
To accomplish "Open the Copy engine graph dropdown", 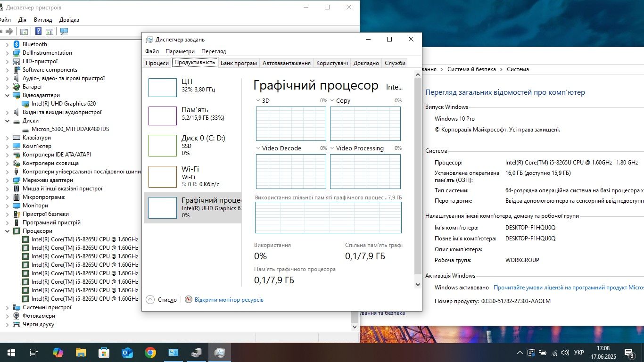I will pos(332,100).
